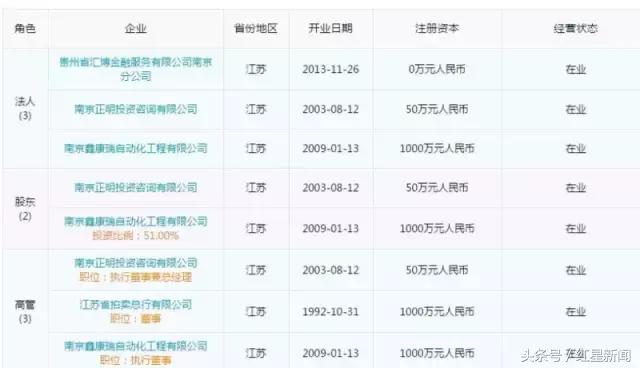Open 南京正明投资咨询 link above 执行董事兼总经理

click(136, 263)
